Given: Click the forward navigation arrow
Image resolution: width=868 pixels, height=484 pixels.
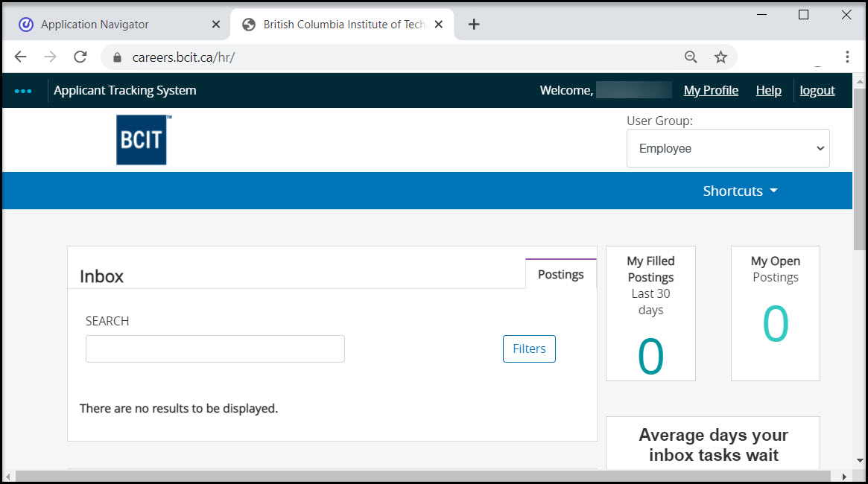Looking at the screenshot, I should pos(49,57).
